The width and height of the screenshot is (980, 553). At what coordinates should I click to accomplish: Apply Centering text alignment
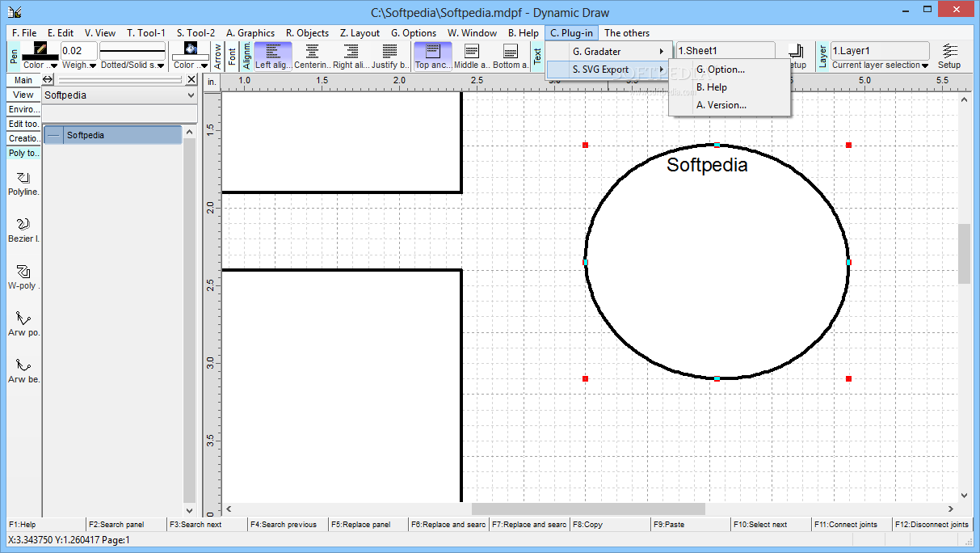click(x=312, y=56)
